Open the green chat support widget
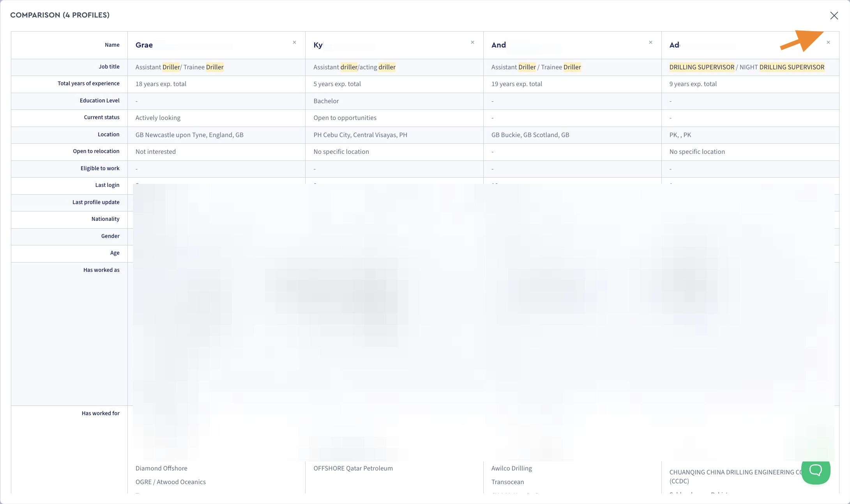850x504 pixels. tap(815, 470)
